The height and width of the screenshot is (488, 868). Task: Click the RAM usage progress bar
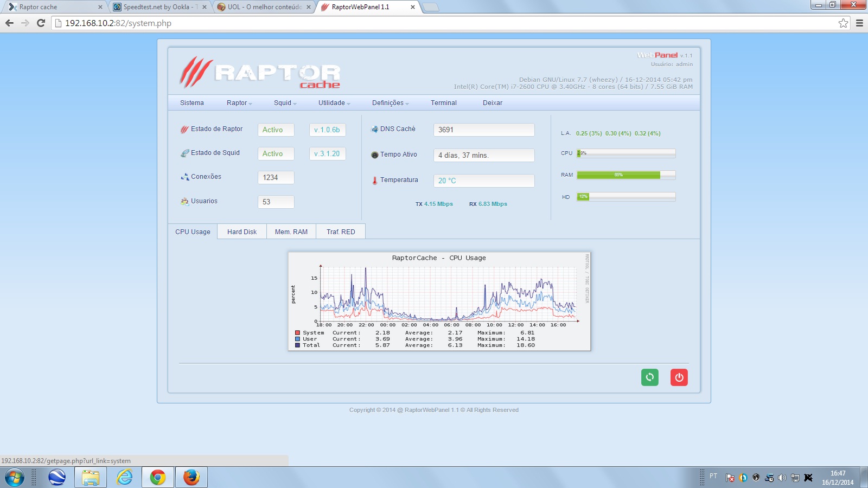(x=626, y=175)
